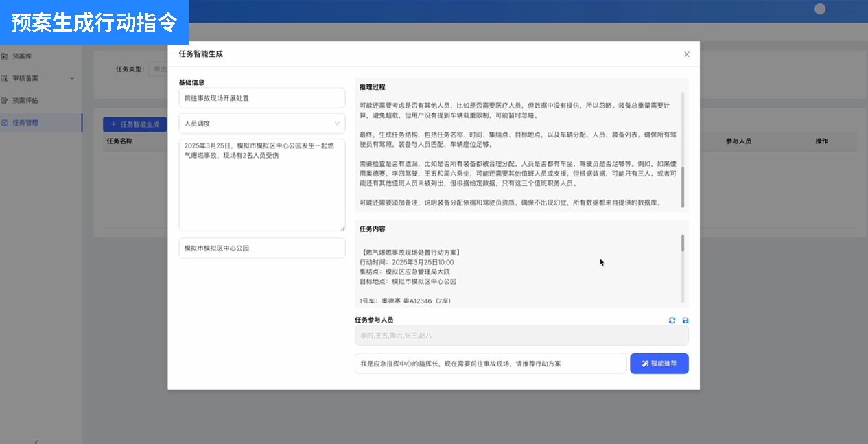Screen dimensions: 868x444
Task: Open 预案评估 in the sidebar
Action: (25, 100)
